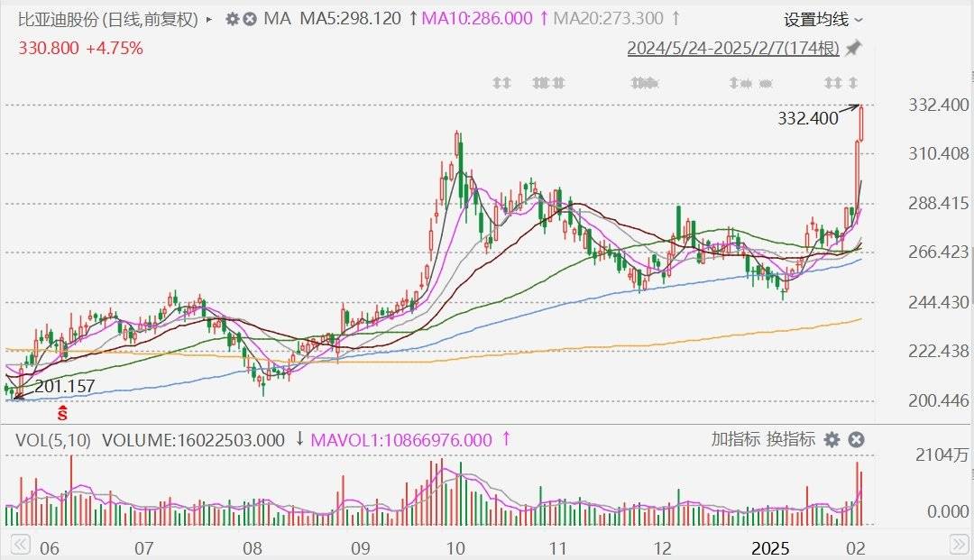The image size is (974, 560).
Task: Open the 设置均线 dropdown
Action: pyautogui.click(x=823, y=20)
